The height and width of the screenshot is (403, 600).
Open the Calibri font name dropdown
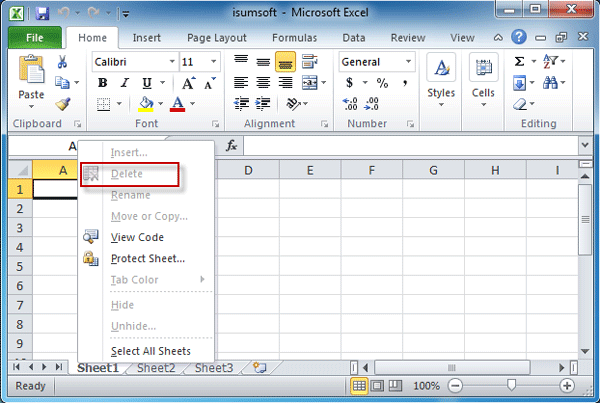tap(172, 62)
